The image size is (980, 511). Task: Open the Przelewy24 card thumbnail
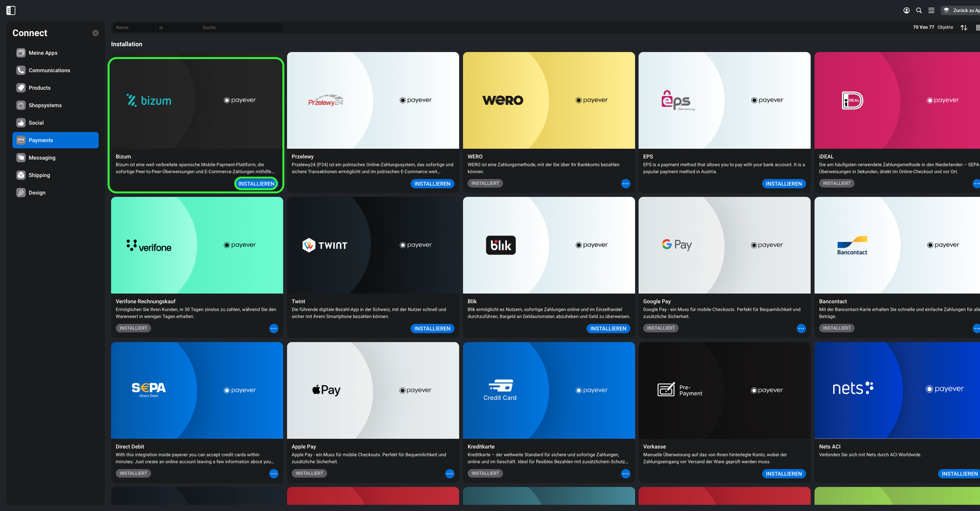tap(373, 100)
